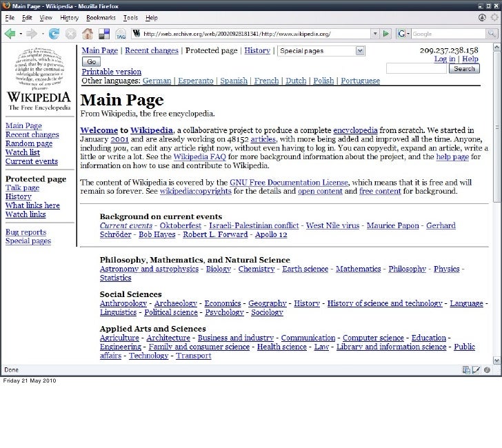This screenshot has height=448, width=502.
Task: Open the Talk page sidebar link
Action: click(22, 187)
